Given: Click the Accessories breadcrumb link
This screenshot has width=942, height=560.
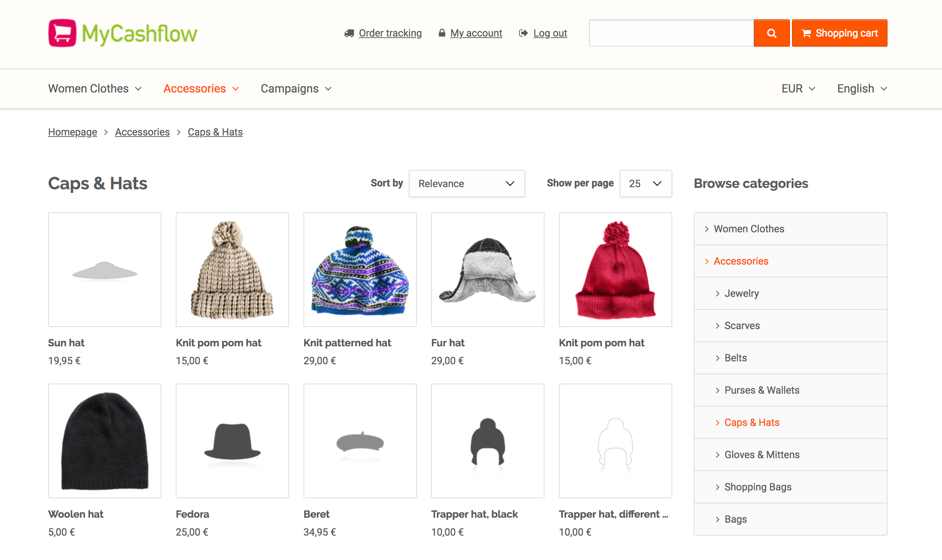Looking at the screenshot, I should point(142,132).
